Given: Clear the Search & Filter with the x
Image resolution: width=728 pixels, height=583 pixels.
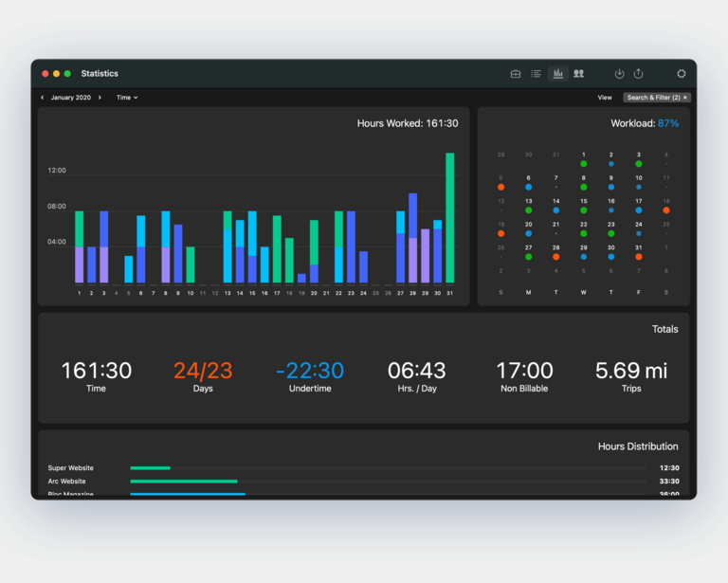Looking at the screenshot, I should pos(685,98).
